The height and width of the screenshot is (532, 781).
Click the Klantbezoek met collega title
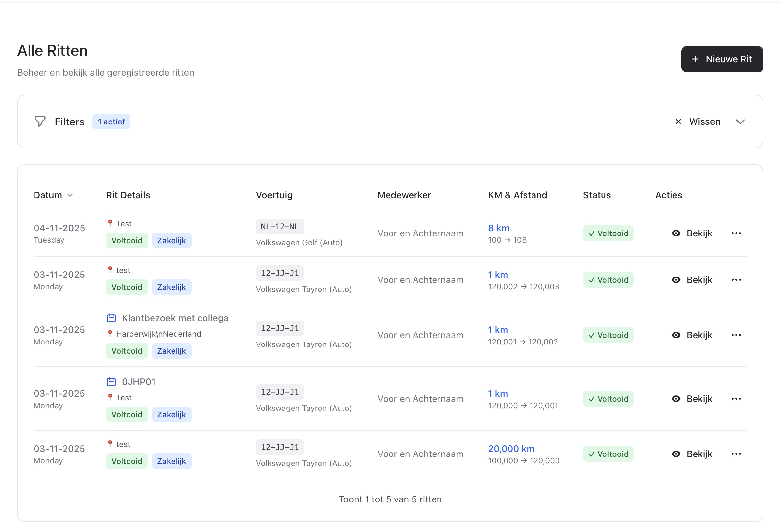tap(175, 318)
